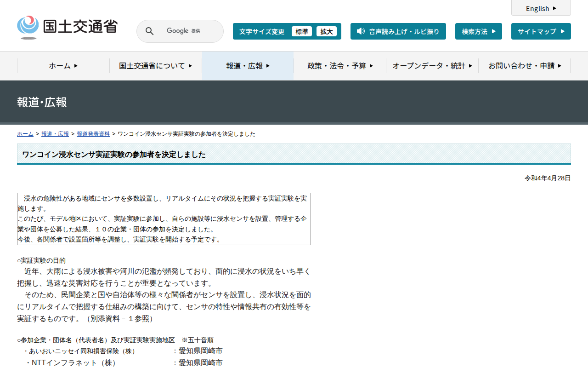This screenshot has height=368, width=588.
Task: Click the 報道･広報 page banner title
Action: tap(42, 102)
